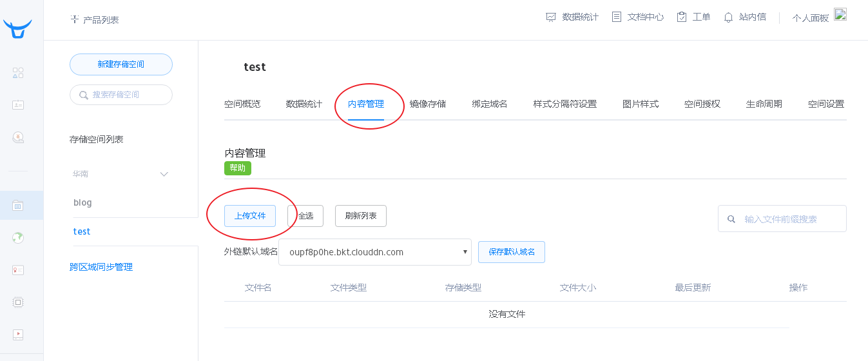868x361 pixels.
Task: Open the chip processor icon in sidebar
Action: click(18, 302)
